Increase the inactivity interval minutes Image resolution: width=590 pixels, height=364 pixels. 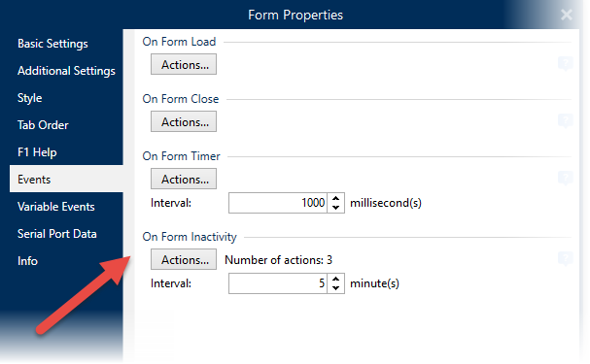(x=336, y=279)
